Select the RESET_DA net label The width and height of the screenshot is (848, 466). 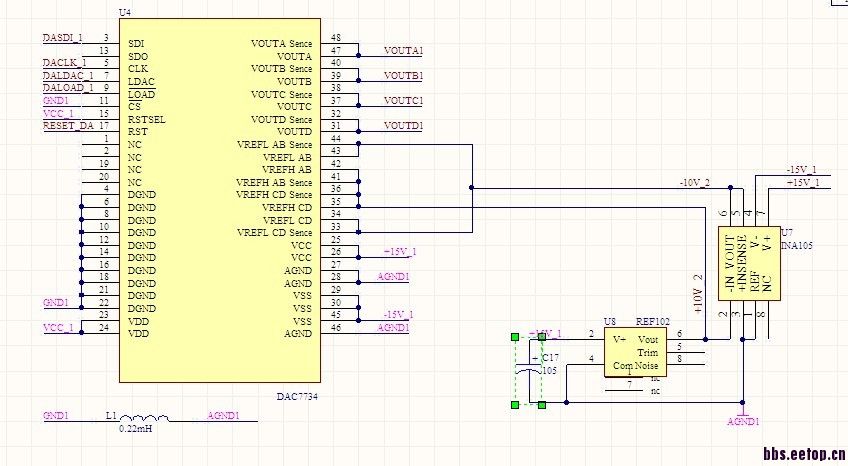(x=68, y=126)
